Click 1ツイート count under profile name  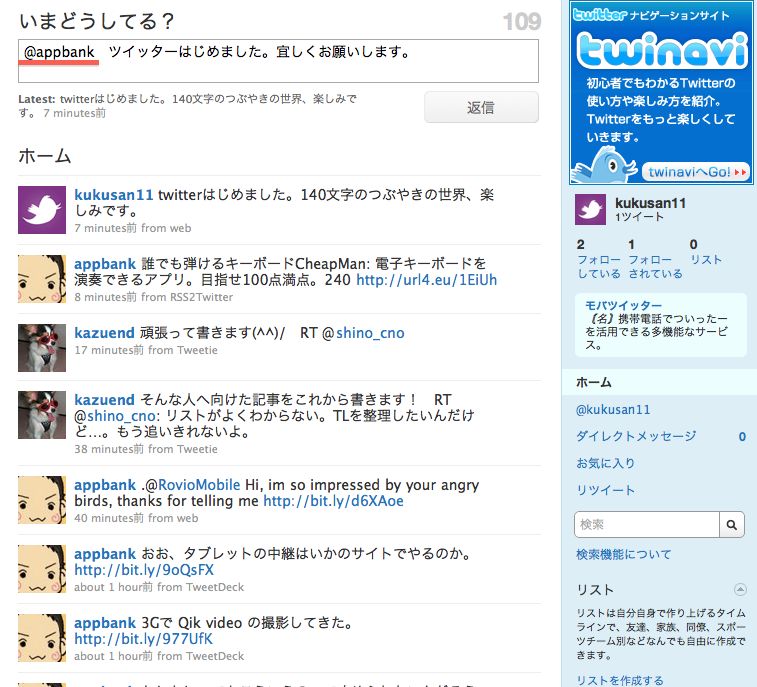tap(639, 217)
